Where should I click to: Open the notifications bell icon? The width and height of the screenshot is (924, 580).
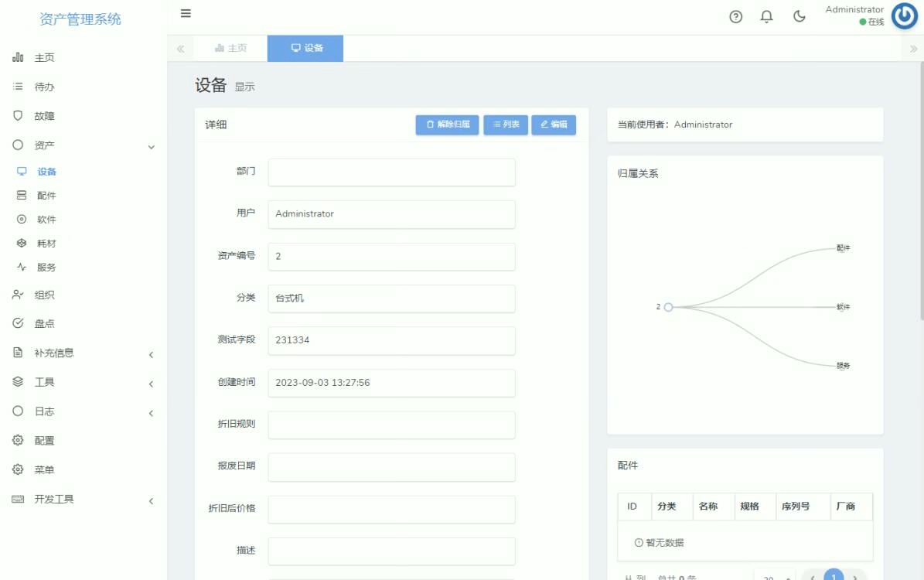click(766, 17)
